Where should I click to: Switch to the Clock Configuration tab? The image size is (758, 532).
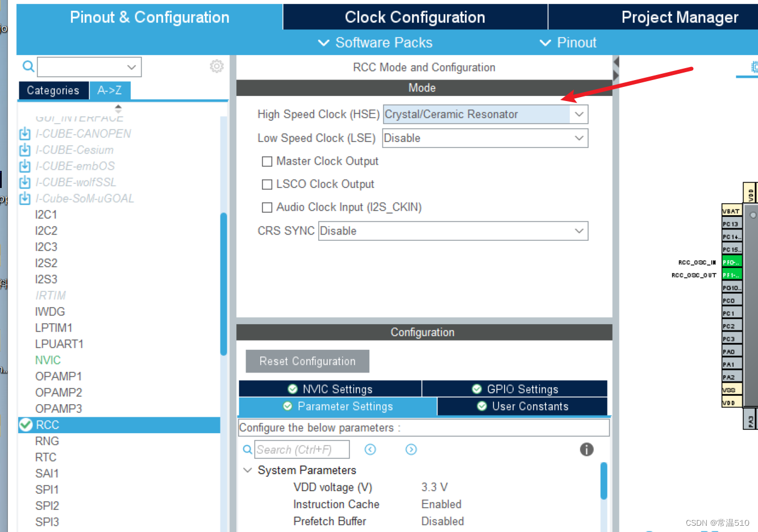pos(415,17)
